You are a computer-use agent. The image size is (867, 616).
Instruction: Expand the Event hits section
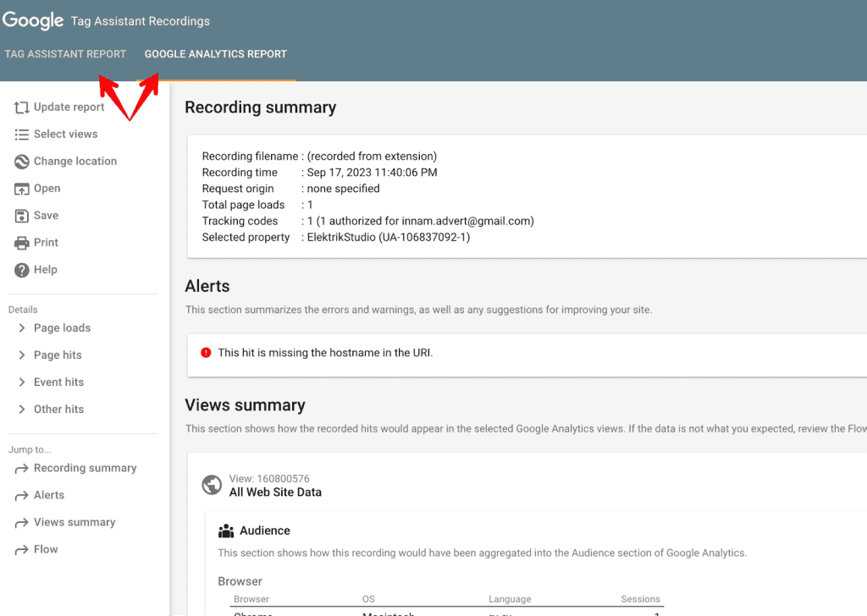21,382
